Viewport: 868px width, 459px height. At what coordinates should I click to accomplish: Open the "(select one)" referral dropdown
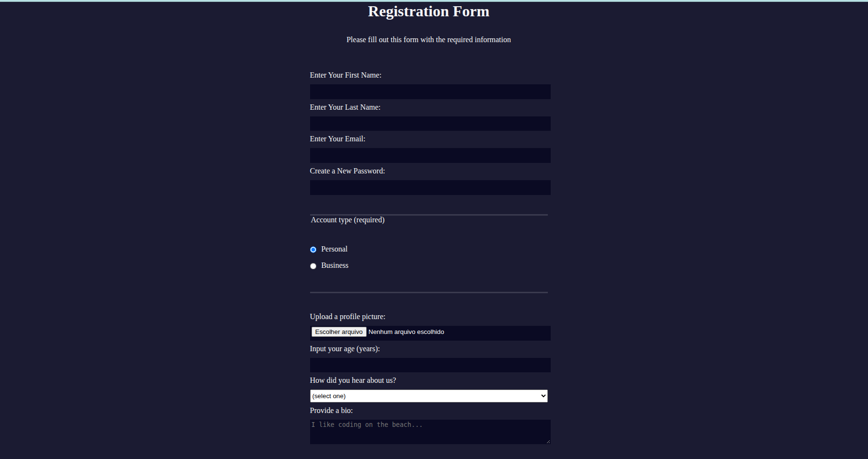point(428,396)
